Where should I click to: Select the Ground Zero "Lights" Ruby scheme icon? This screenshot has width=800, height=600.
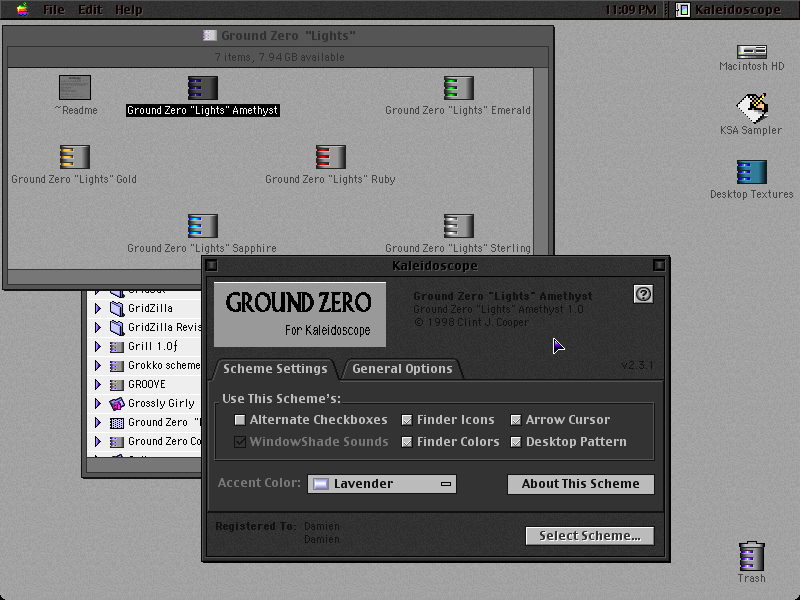click(x=331, y=157)
